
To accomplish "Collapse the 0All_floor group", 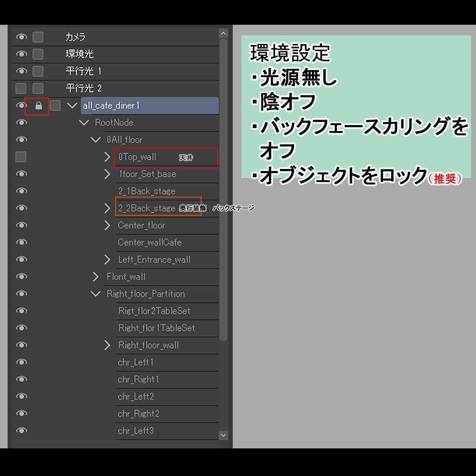I will 95,139.
